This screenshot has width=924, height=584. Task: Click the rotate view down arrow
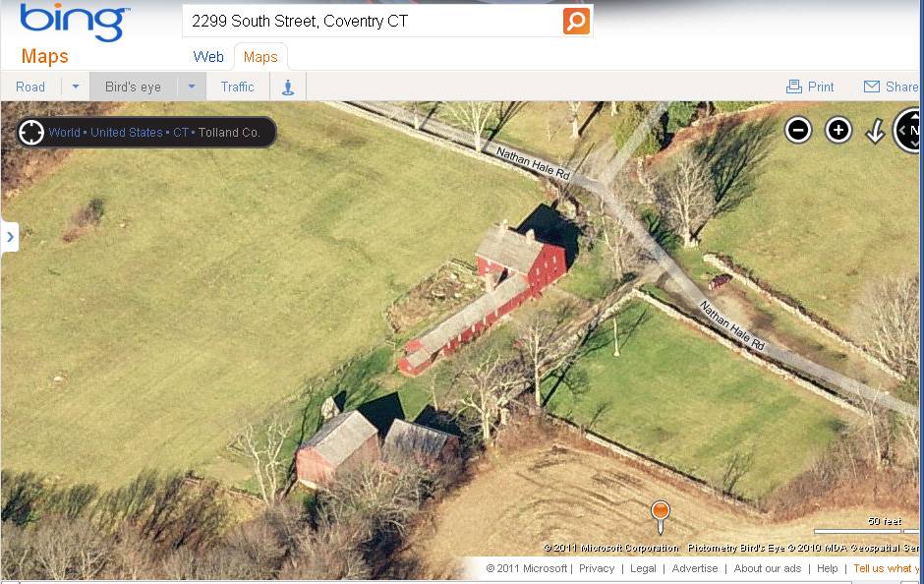point(875,131)
